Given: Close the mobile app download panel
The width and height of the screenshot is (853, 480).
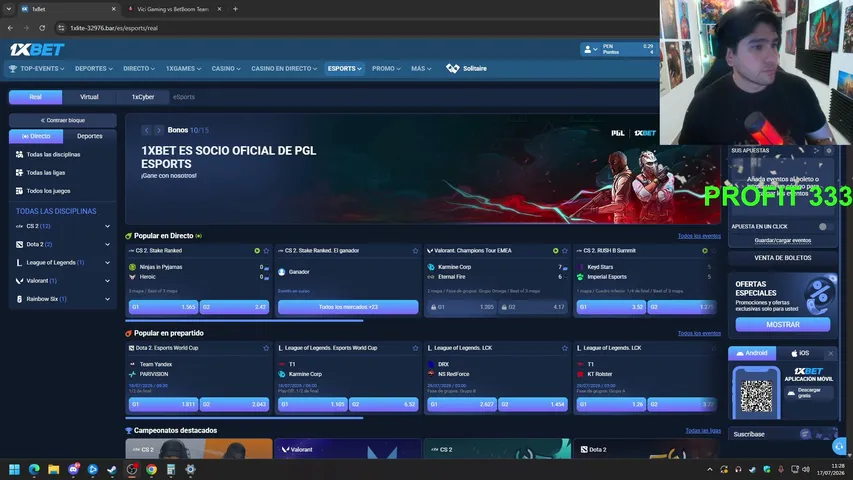Looking at the screenshot, I should coord(831,354).
